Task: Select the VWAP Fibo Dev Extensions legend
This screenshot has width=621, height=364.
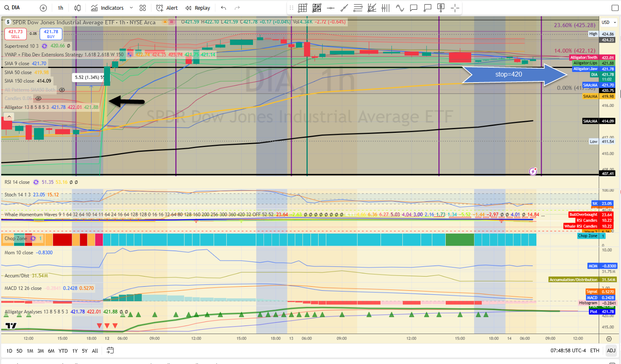Action: [x=64, y=55]
